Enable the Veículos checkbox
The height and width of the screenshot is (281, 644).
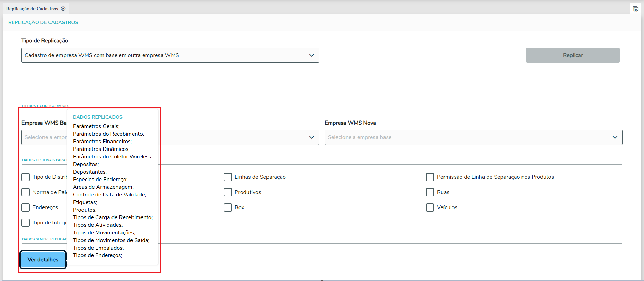tap(430, 207)
